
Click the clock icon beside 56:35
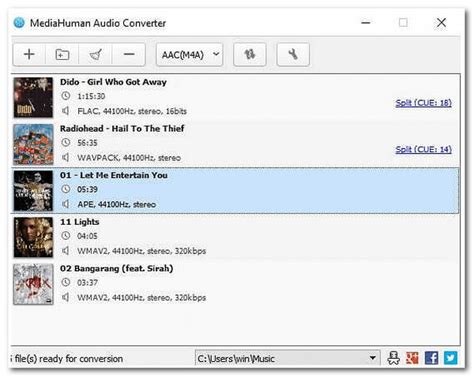pos(66,143)
